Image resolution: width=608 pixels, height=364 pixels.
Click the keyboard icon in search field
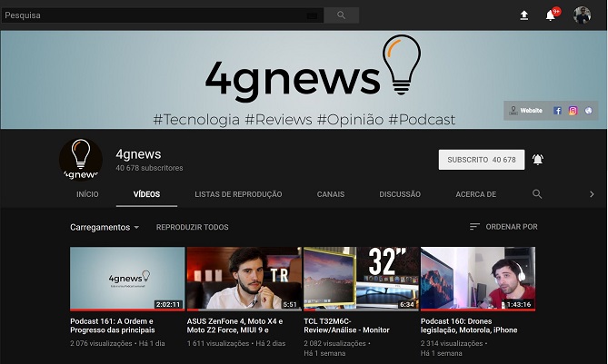coord(312,15)
